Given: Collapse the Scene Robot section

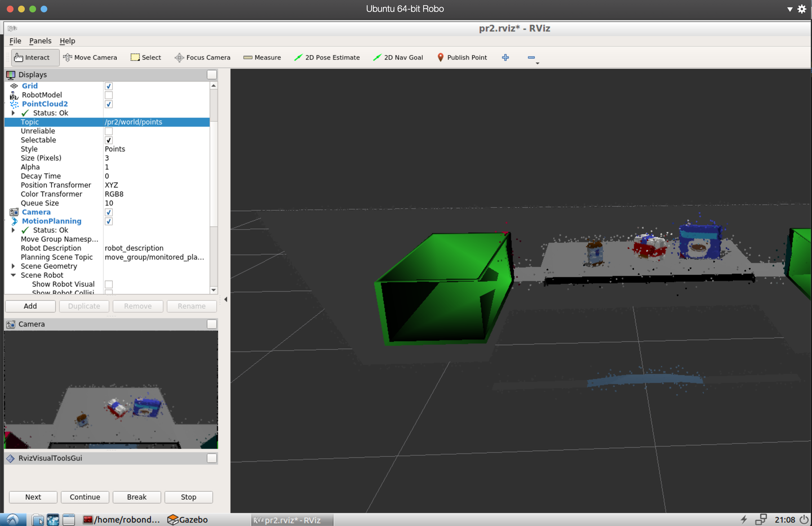Looking at the screenshot, I should [13, 275].
